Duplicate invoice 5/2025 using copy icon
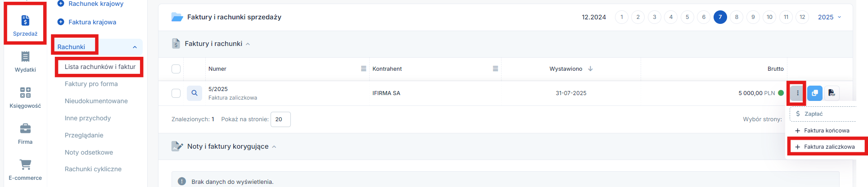This screenshot has height=187, width=868. click(814, 93)
